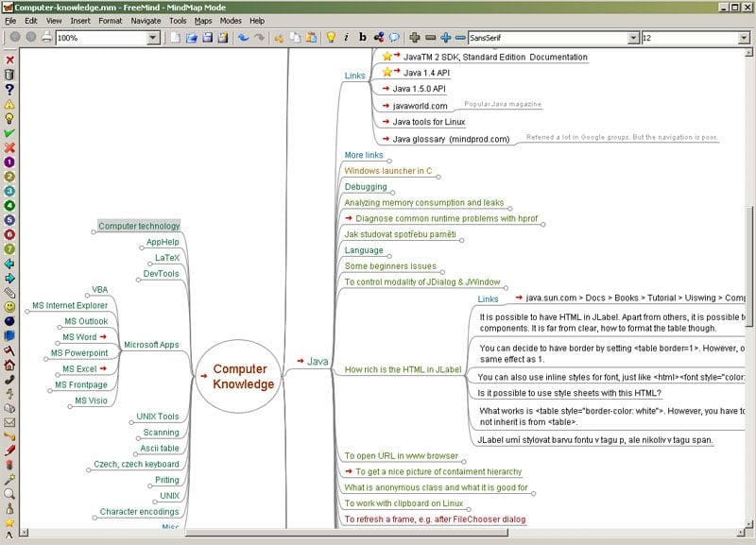This screenshot has height=545, width=756.
Task: Toggle italic formatting in toolbar
Action: (347, 38)
